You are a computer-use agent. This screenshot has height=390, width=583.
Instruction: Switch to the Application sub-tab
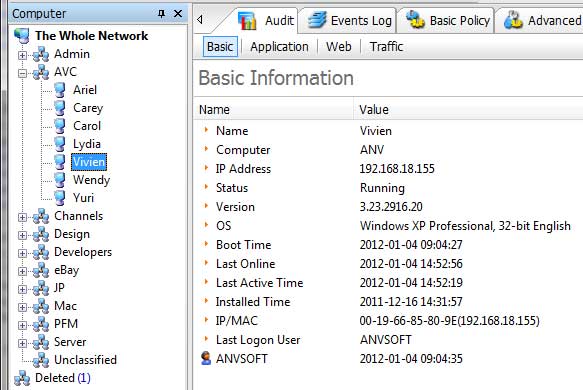coord(279,47)
